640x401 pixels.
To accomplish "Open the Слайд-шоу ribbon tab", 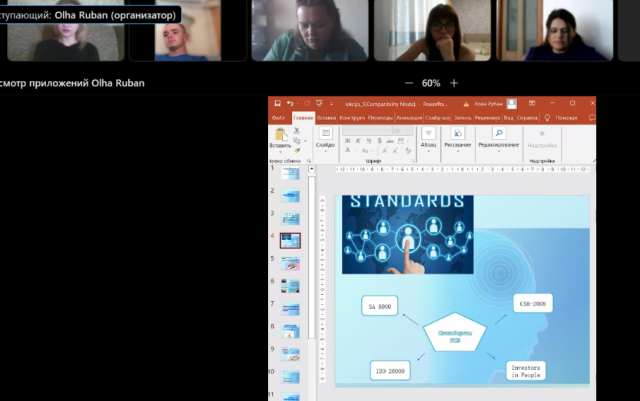I will pos(438,118).
